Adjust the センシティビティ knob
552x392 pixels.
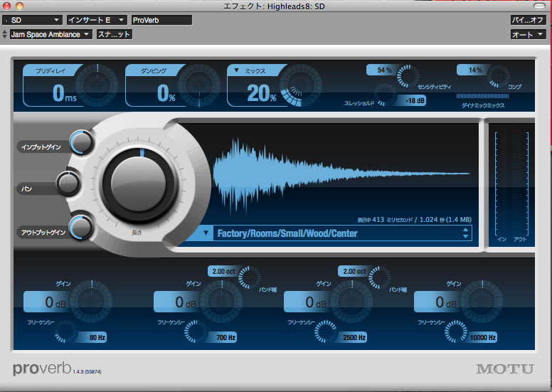(x=408, y=75)
